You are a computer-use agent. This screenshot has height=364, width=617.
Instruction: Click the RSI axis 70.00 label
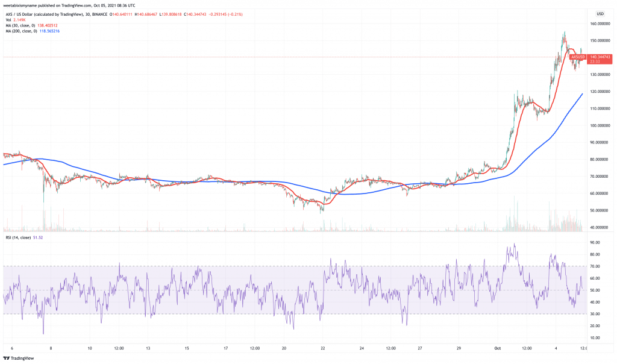pyautogui.click(x=595, y=266)
